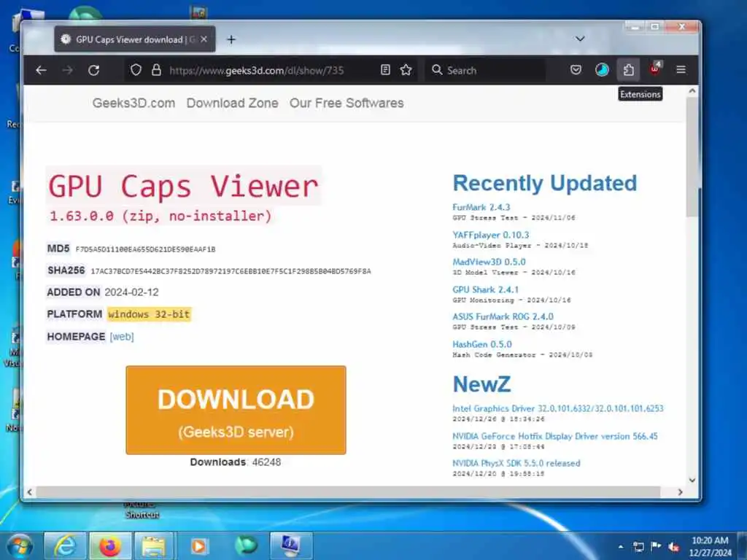Image resolution: width=747 pixels, height=560 pixels.
Task: Click the forward navigation arrow
Action: [x=68, y=71]
